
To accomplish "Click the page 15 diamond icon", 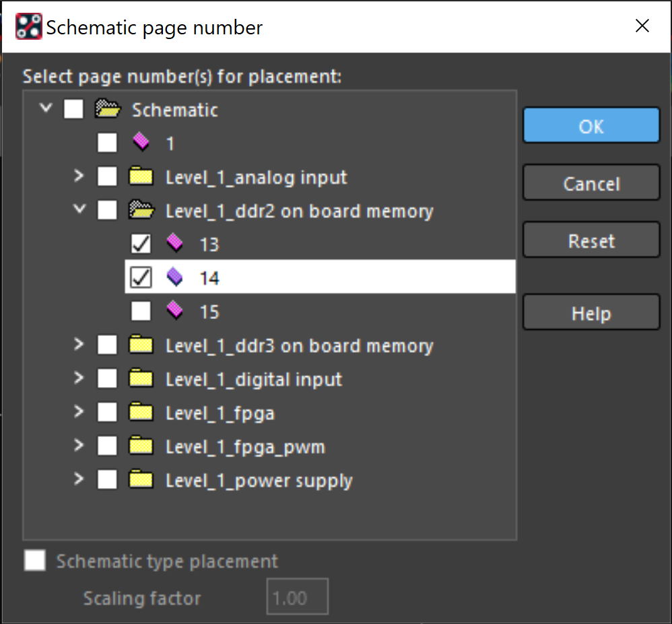I will [174, 311].
